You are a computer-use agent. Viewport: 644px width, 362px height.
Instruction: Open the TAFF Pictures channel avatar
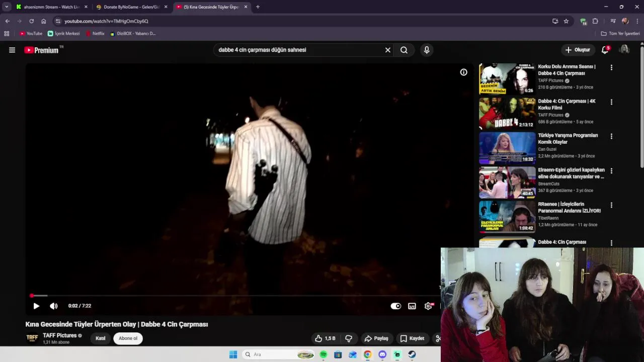pyautogui.click(x=32, y=338)
